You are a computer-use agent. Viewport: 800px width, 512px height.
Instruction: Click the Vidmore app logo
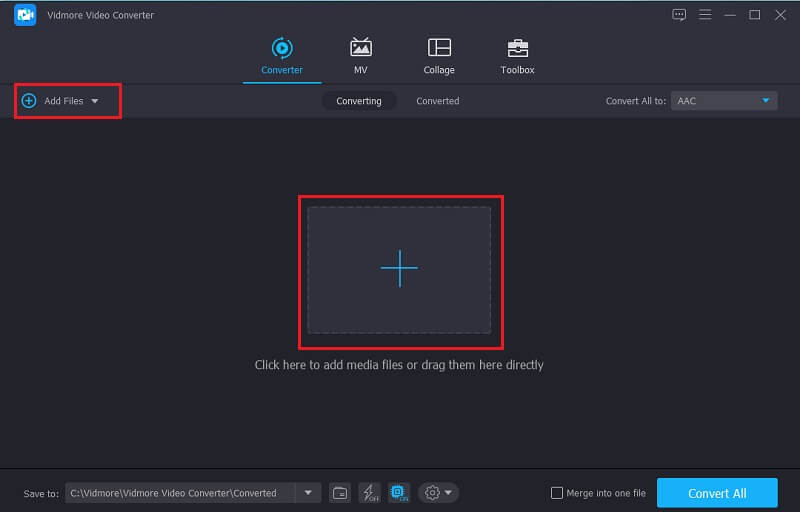(x=25, y=15)
